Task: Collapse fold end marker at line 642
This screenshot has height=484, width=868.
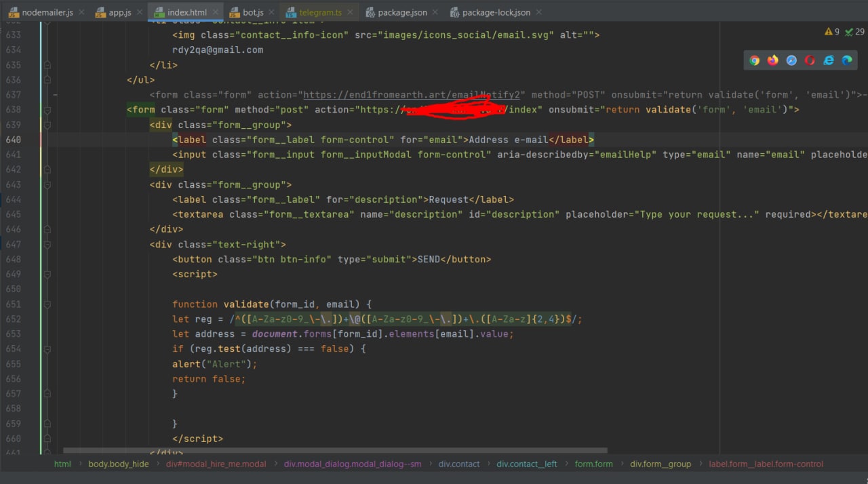Action: click(x=47, y=169)
